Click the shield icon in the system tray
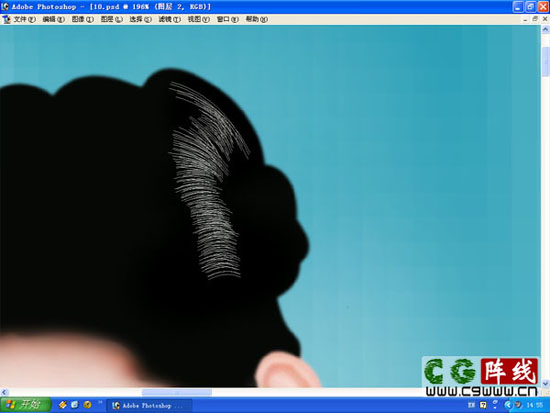Image resolution: width=550 pixels, height=413 pixels. pos(518,405)
